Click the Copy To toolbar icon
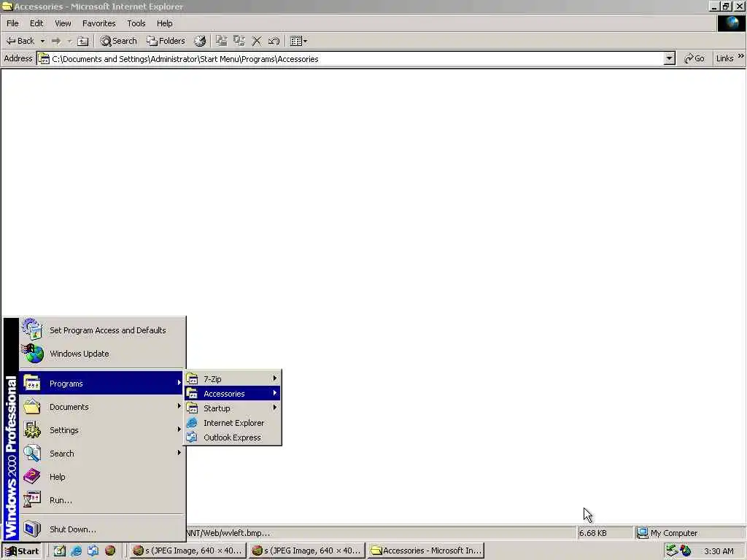Viewport: 747px width, 560px height. coord(239,41)
